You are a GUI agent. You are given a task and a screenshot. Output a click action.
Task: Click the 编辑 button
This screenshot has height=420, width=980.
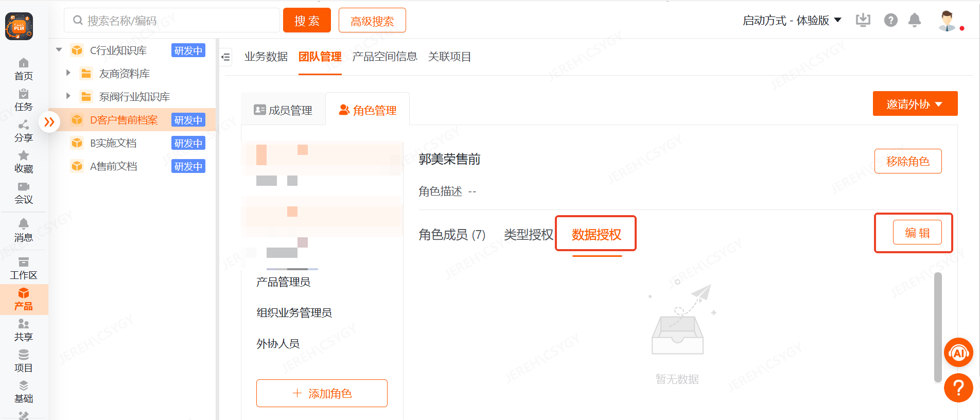918,233
